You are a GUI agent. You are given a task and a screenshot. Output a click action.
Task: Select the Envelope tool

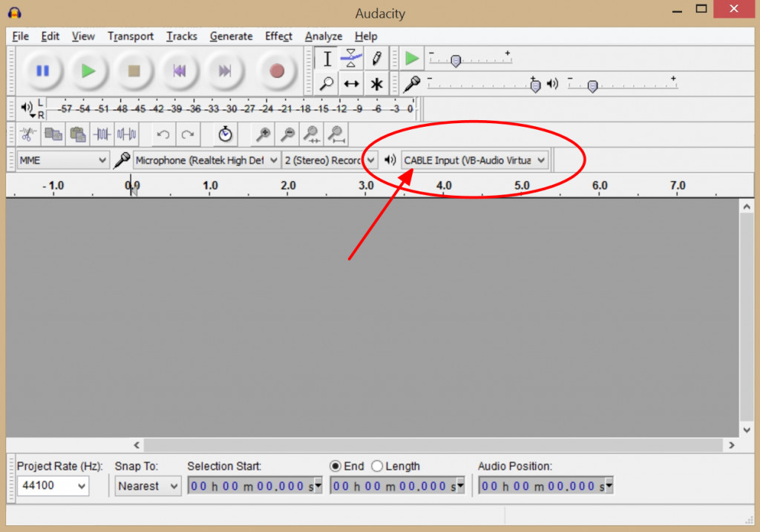351,58
